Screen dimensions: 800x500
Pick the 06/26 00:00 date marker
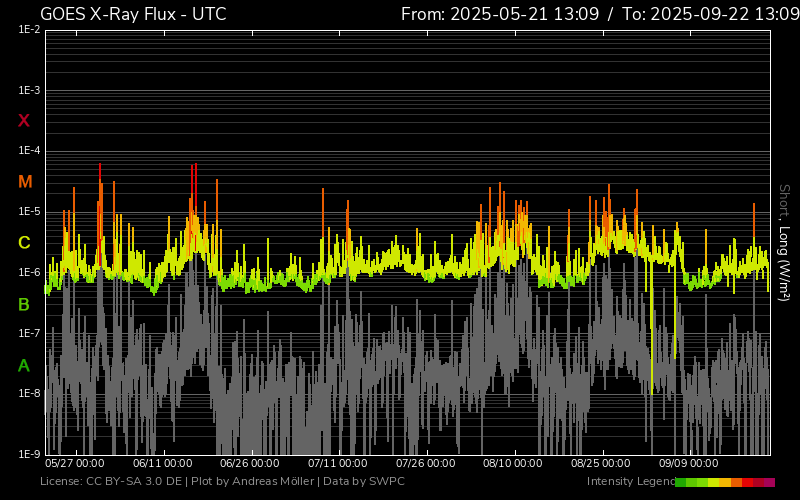point(250,464)
